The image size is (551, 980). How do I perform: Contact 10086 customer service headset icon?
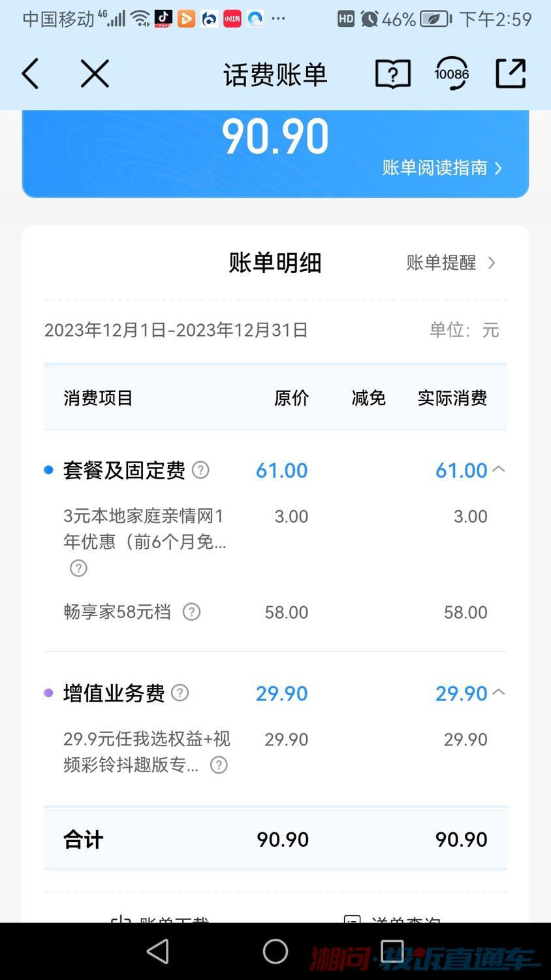[x=452, y=73]
